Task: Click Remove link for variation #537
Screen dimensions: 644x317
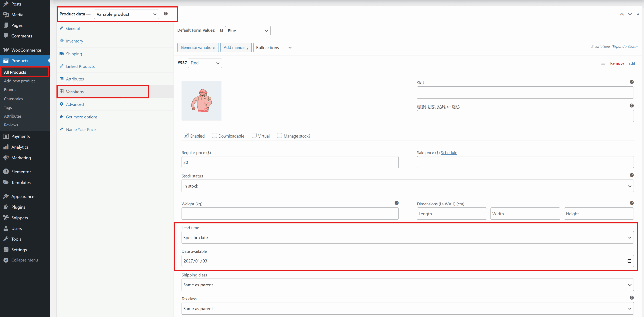Action: (x=617, y=63)
